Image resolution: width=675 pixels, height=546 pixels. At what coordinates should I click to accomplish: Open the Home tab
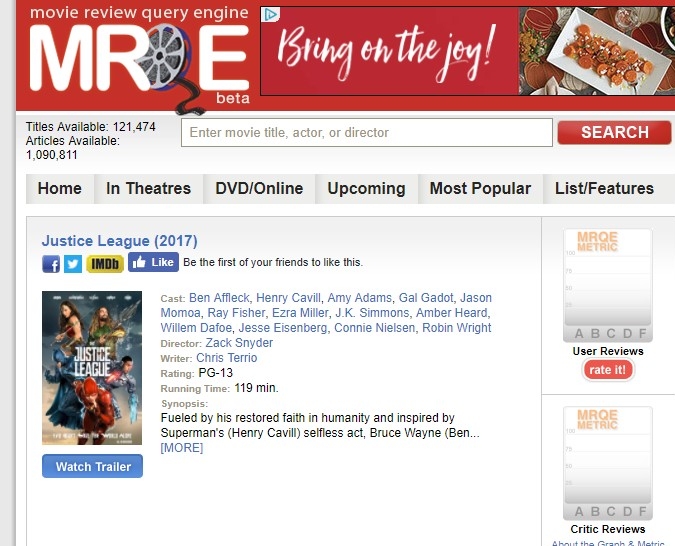click(60, 189)
